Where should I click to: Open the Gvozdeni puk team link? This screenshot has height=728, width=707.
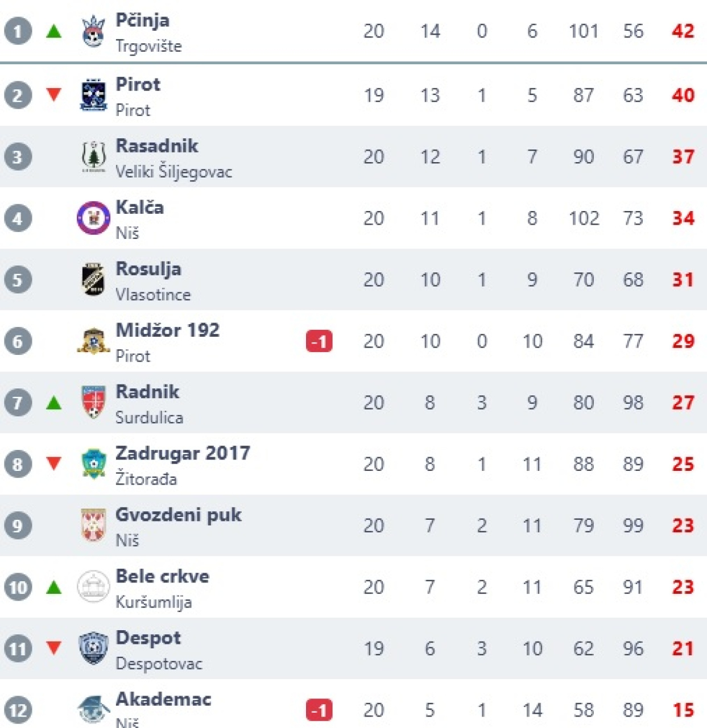tap(178, 515)
